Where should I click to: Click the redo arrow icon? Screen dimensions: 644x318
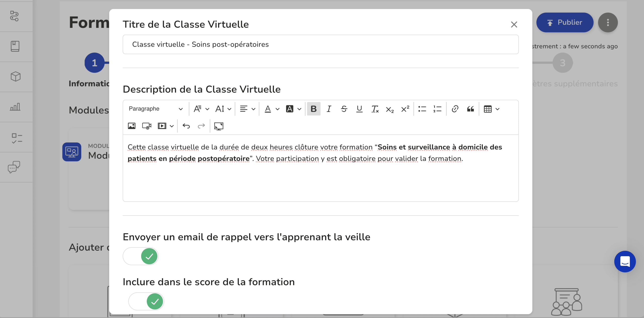click(201, 126)
